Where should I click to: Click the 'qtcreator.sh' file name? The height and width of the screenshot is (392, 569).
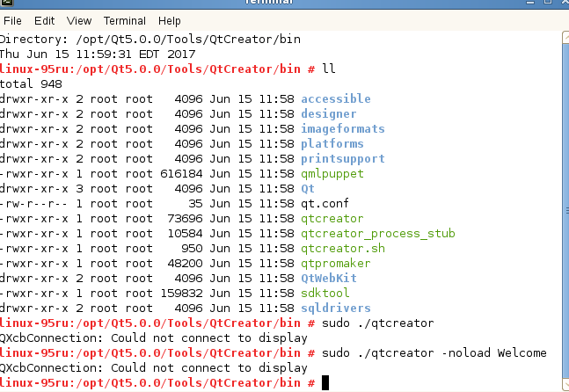343,249
